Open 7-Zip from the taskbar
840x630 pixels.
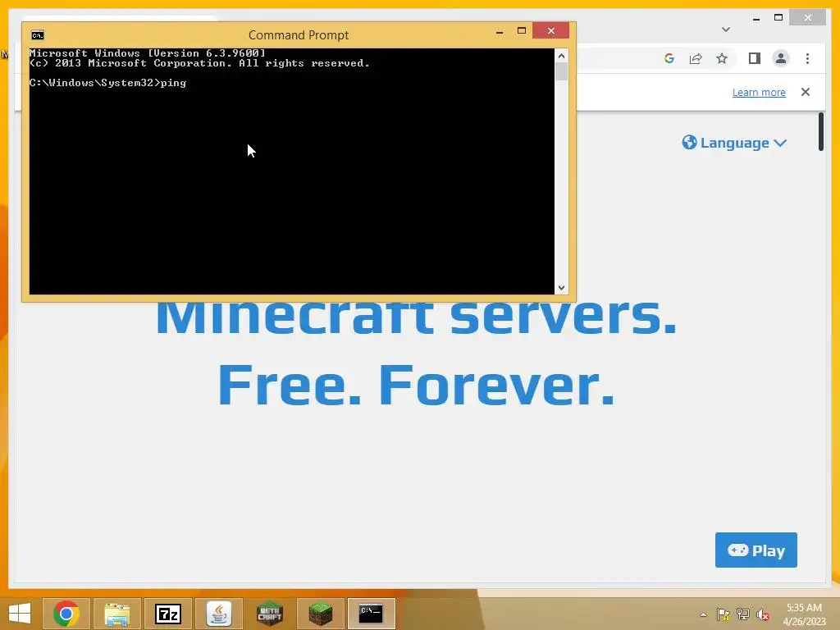(167, 614)
